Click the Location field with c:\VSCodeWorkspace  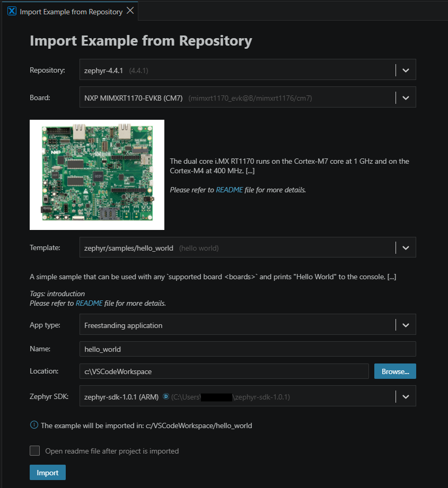click(224, 371)
